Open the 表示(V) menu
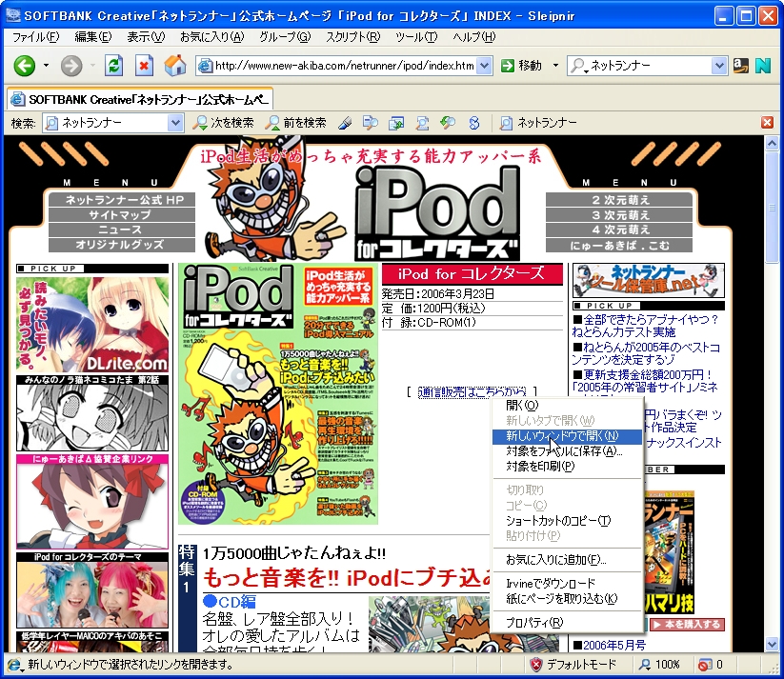784x679 pixels. [x=146, y=37]
